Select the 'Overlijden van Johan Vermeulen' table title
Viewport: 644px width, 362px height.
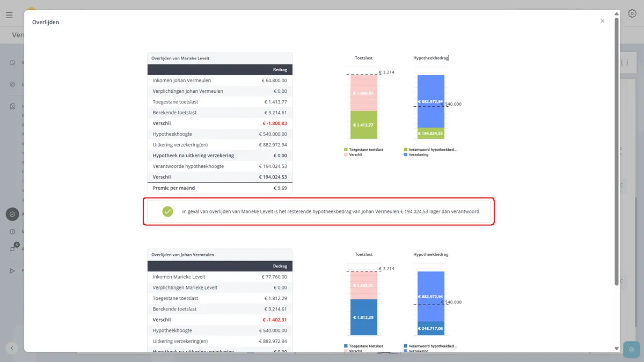pos(182,255)
